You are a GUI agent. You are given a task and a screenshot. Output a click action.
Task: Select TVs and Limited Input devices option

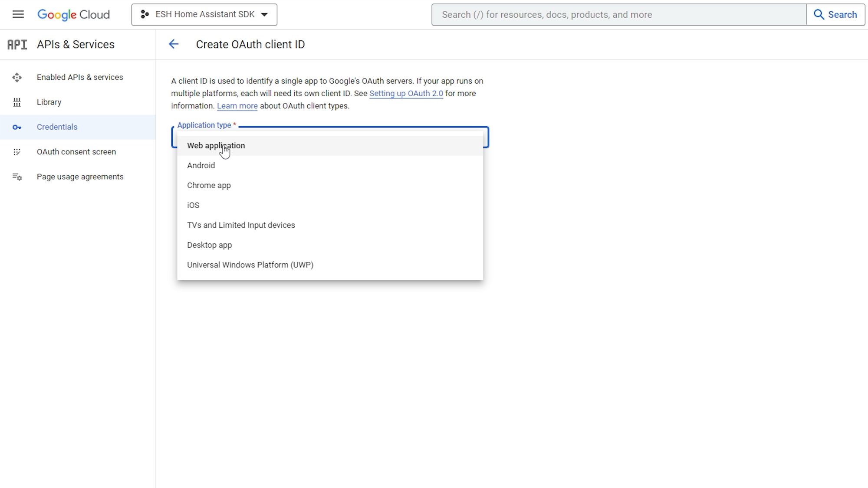click(241, 225)
